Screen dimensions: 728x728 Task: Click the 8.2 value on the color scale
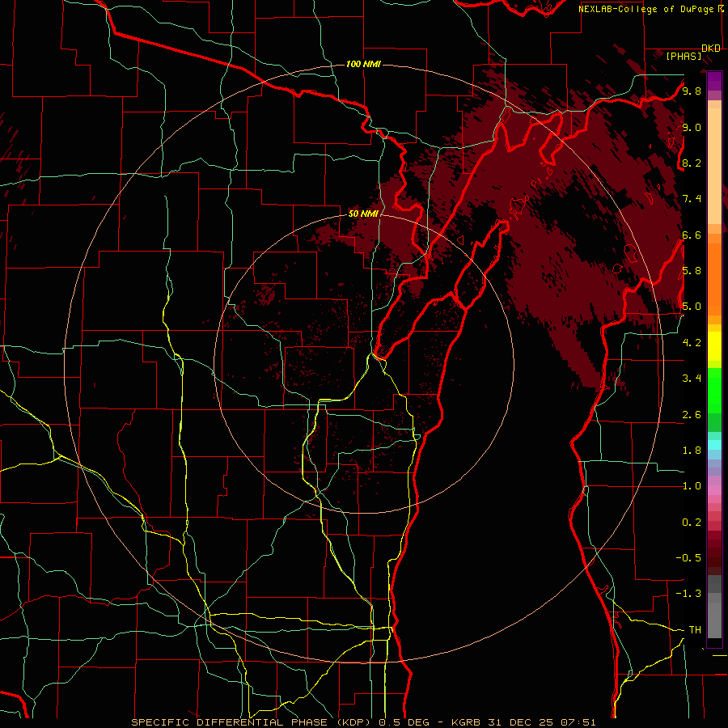(x=692, y=163)
